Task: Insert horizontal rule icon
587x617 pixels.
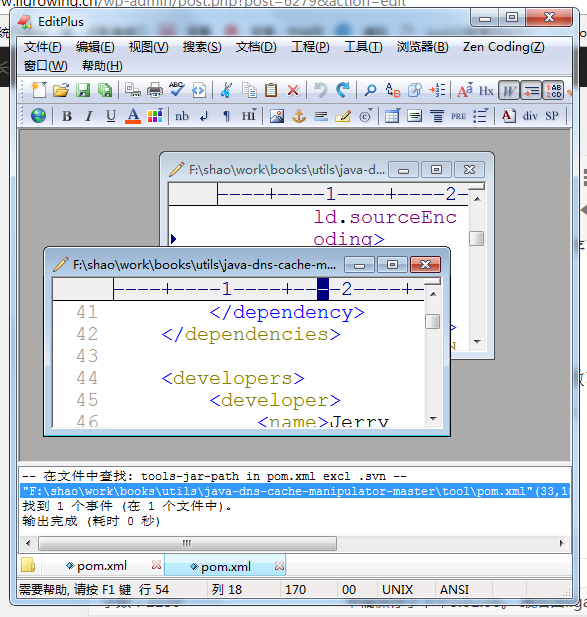Action: (x=321, y=116)
